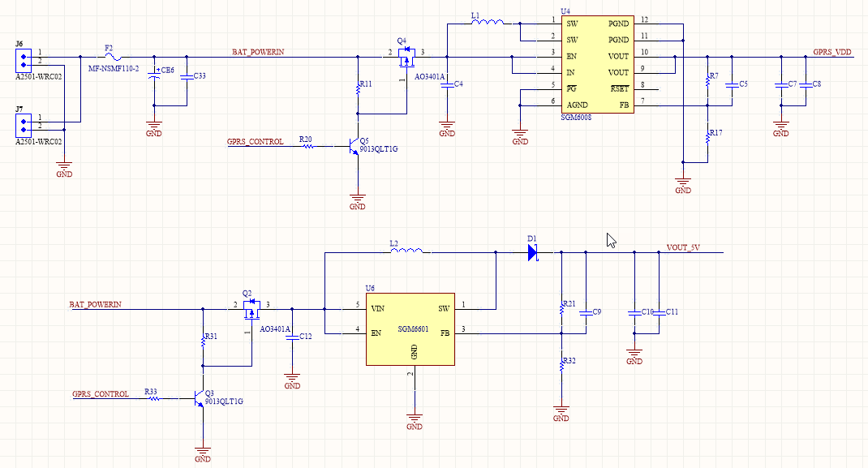
Task: Select capacitor C9 symbol
Action: click(x=586, y=313)
